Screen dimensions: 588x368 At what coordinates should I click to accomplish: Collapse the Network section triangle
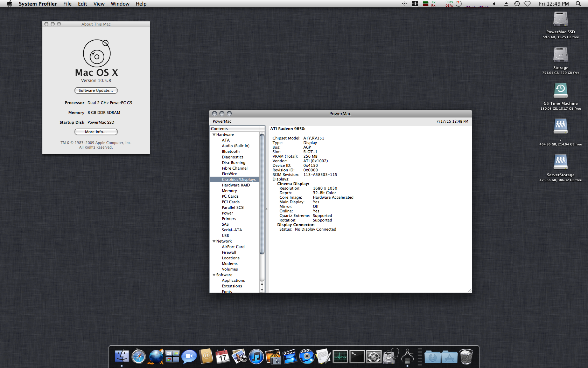click(x=214, y=241)
